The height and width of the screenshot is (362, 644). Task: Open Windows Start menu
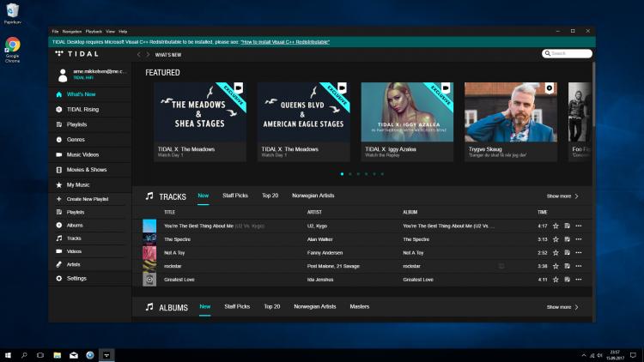click(8, 355)
